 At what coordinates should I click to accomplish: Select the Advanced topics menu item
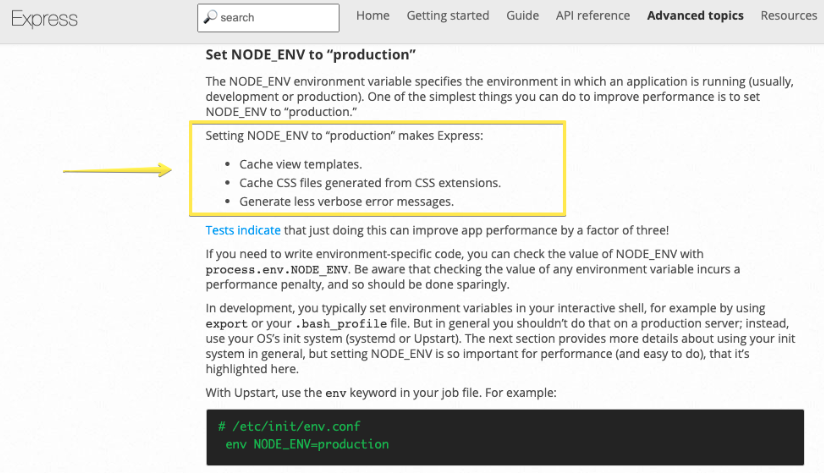click(695, 16)
